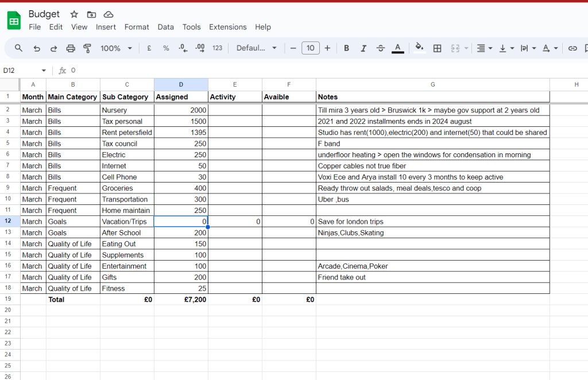Select the 'Save for london trips' note
588x380 pixels.
click(433, 222)
